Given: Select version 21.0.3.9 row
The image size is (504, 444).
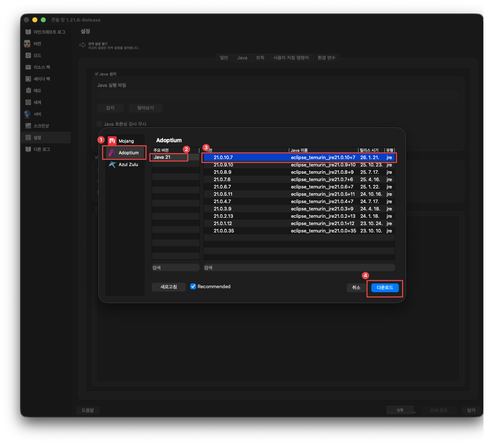Looking at the screenshot, I should coord(299,209).
